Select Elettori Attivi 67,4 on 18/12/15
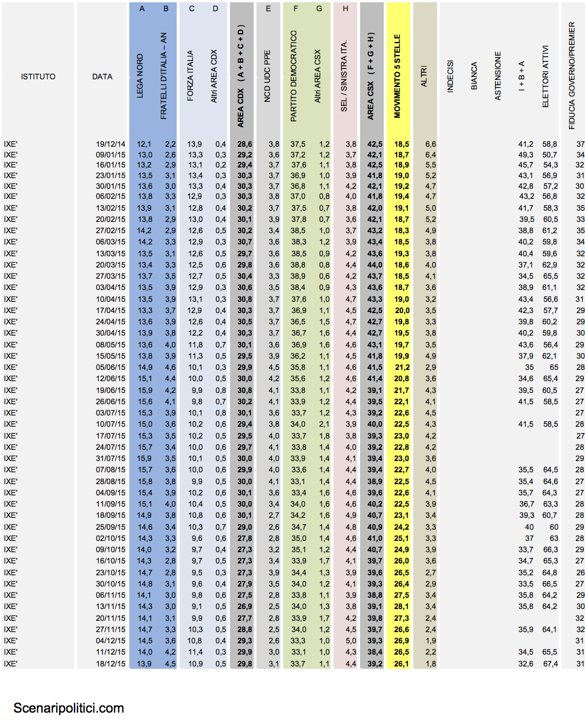The width and height of the screenshot is (585, 728). 550,663
